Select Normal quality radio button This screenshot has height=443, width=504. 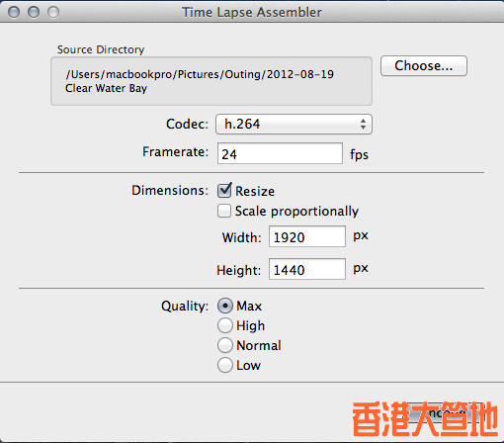tap(225, 345)
